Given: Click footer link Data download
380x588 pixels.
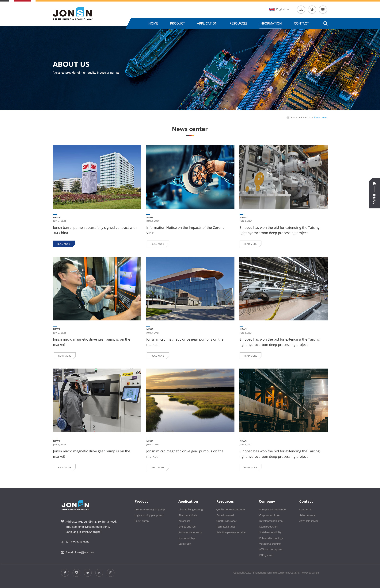Looking at the screenshot, I should (x=225, y=515).
